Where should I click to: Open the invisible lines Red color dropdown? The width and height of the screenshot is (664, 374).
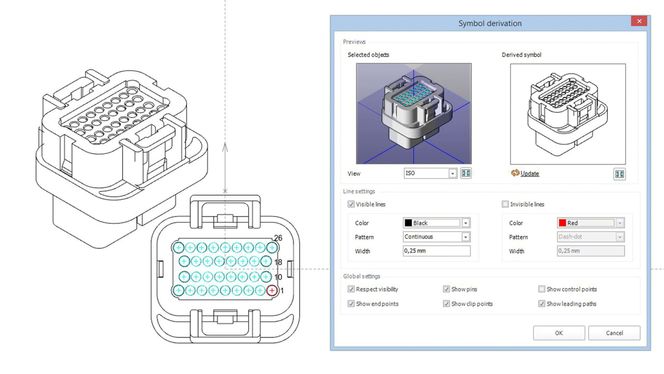point(591,223)
